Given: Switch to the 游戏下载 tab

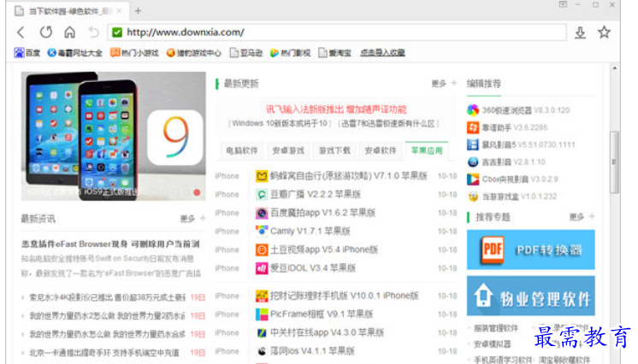Looking at the screenshot, I should pos(334,151).
